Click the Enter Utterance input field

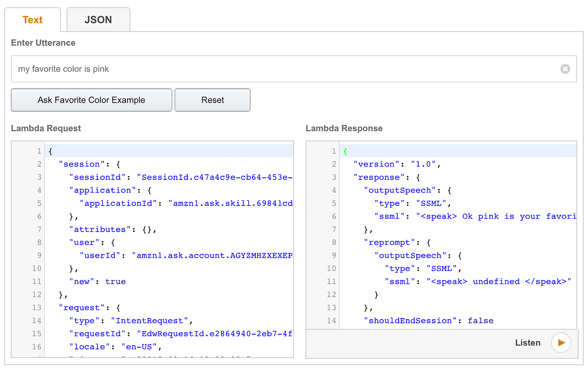(x=294, y=69)
